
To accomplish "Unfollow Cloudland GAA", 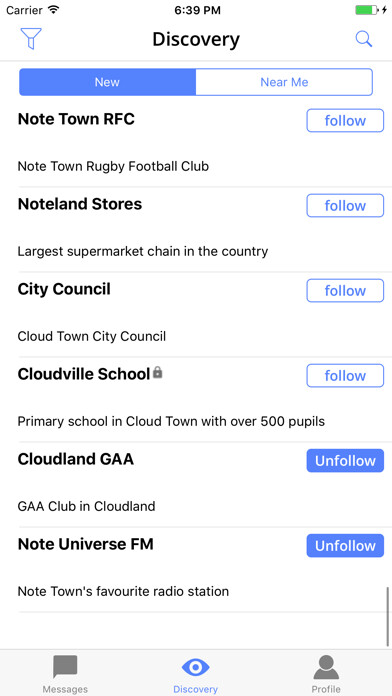I will pos(345,461).
